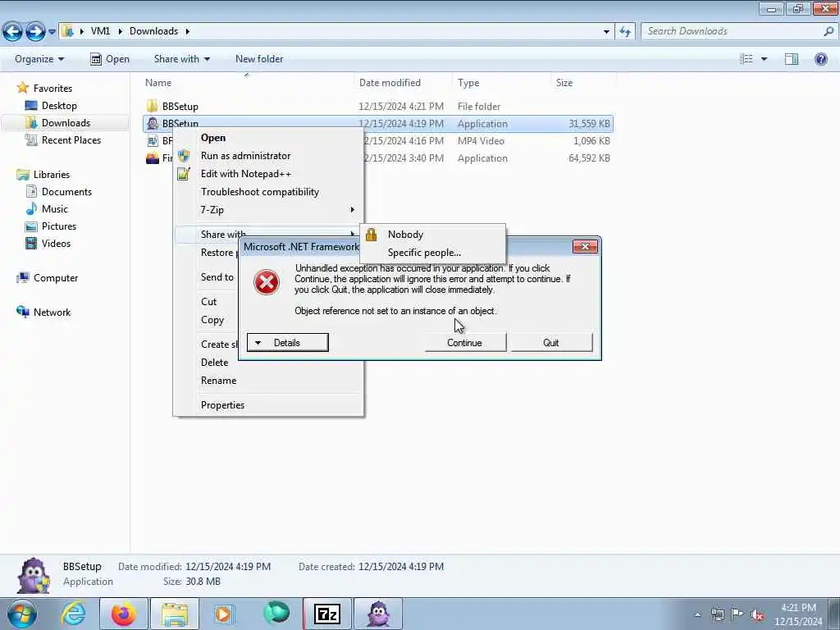Expand Details in the .NET error dialog

pos(288,343)
